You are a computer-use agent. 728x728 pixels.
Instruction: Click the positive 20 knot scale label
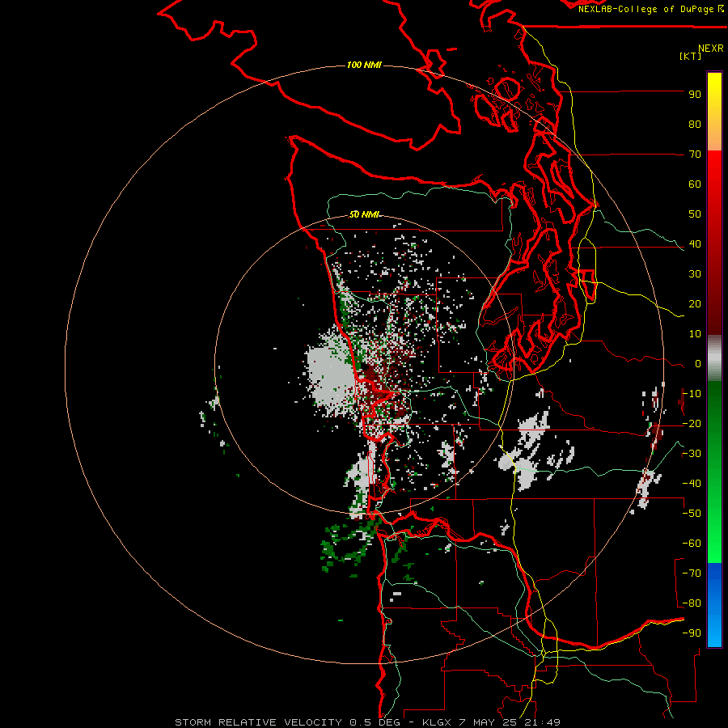pyautogui.click(x=695, y=303)
